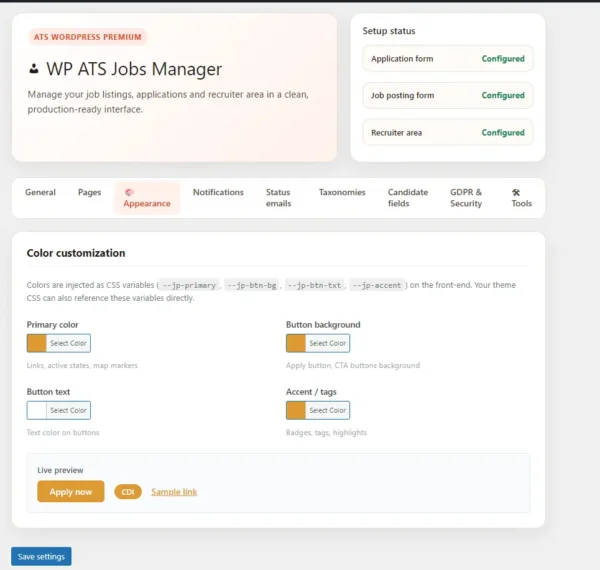
Task: Click the Primary color orange swatch
Action: [37, 343]
